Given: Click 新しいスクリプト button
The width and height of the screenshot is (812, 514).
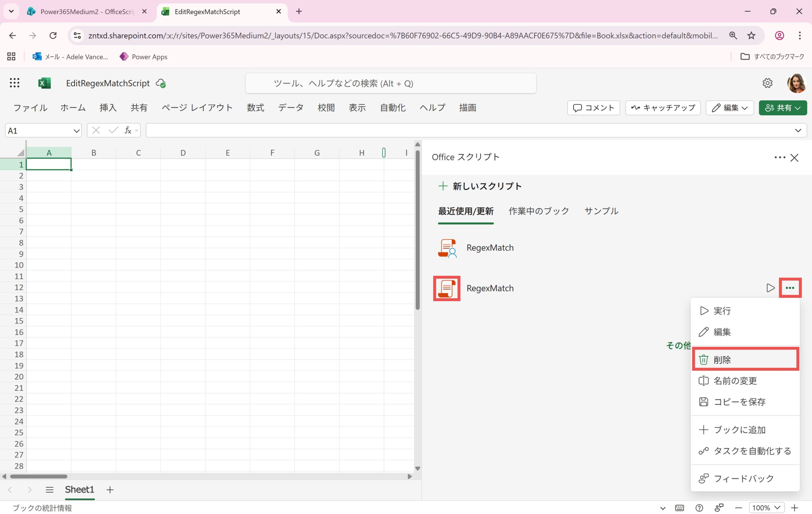Looking at the screenshot, I should (x=480, y=186).
